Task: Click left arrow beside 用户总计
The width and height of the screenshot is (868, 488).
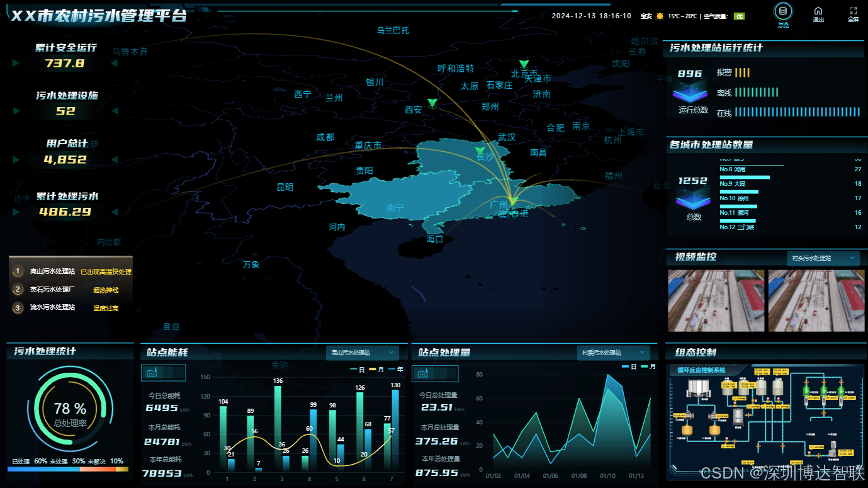Action: coord(16,160)
